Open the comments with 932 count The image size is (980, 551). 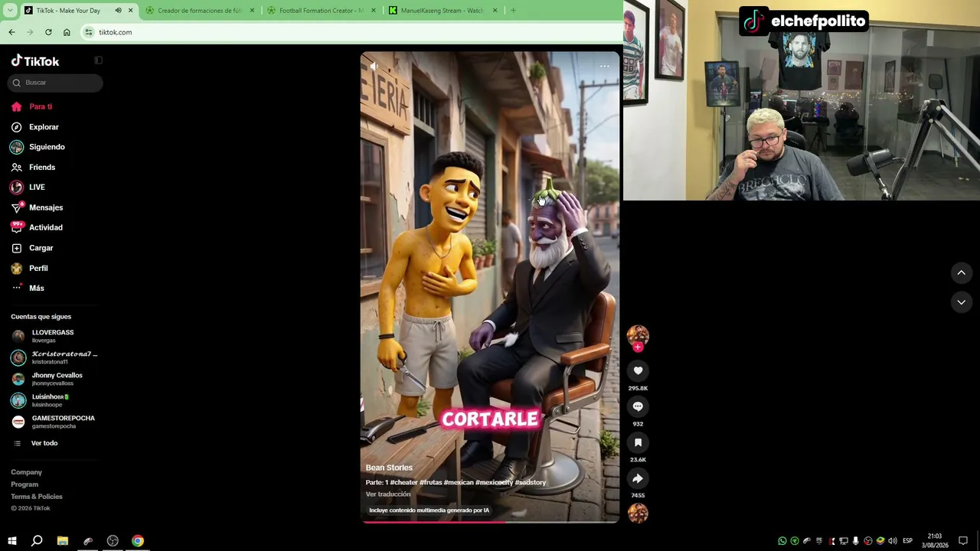pos(638,406)
